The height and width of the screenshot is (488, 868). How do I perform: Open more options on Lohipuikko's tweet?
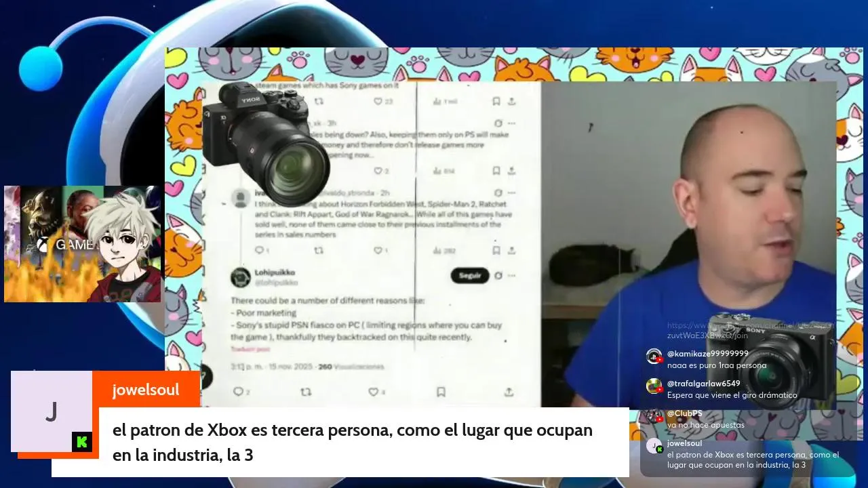[x=512, y=276]
